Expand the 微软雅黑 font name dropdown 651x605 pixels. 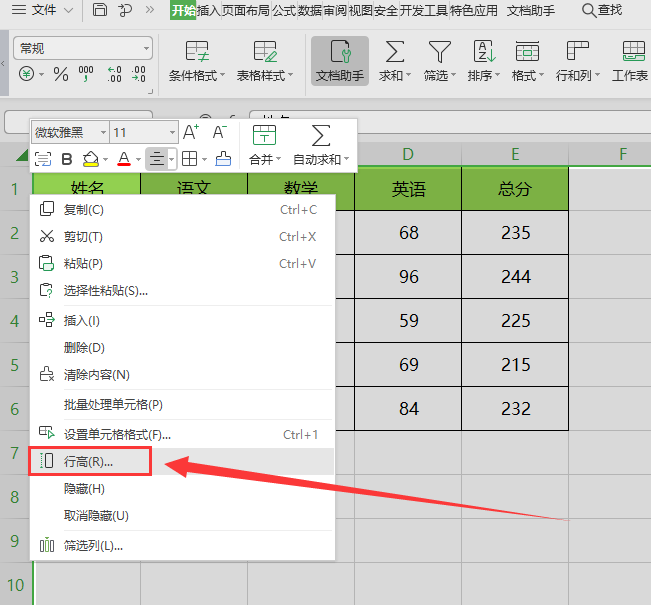104,132
